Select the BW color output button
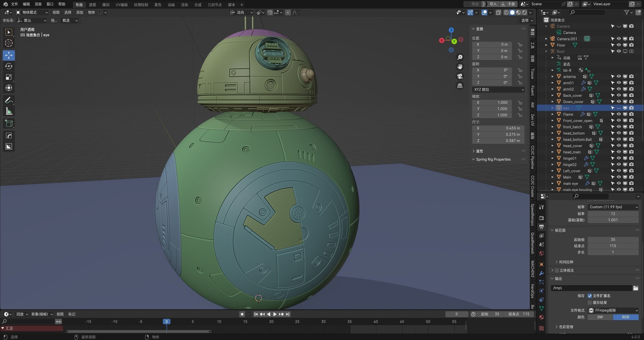 tap(600, 317)
